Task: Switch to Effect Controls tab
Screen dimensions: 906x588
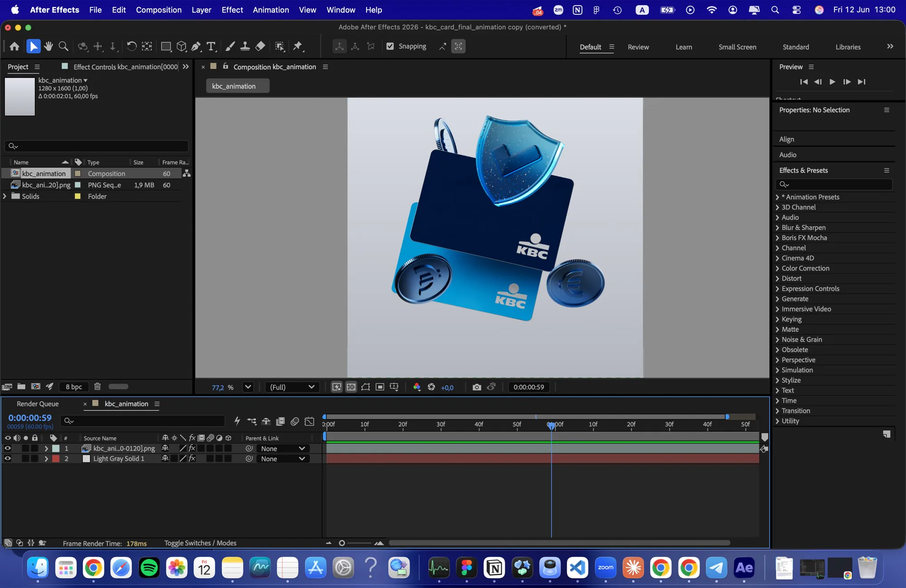Action: point(125,67)
